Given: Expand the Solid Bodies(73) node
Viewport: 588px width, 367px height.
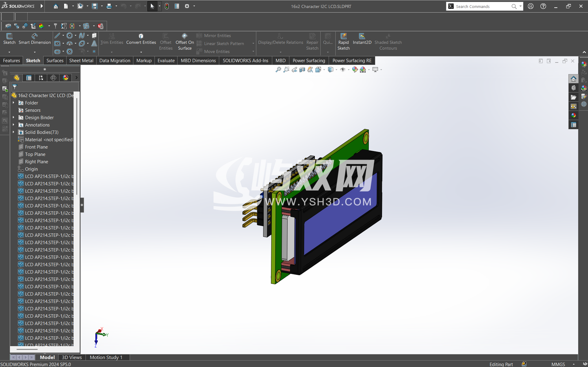Looking at the screenshot, I should click(13, 132).
